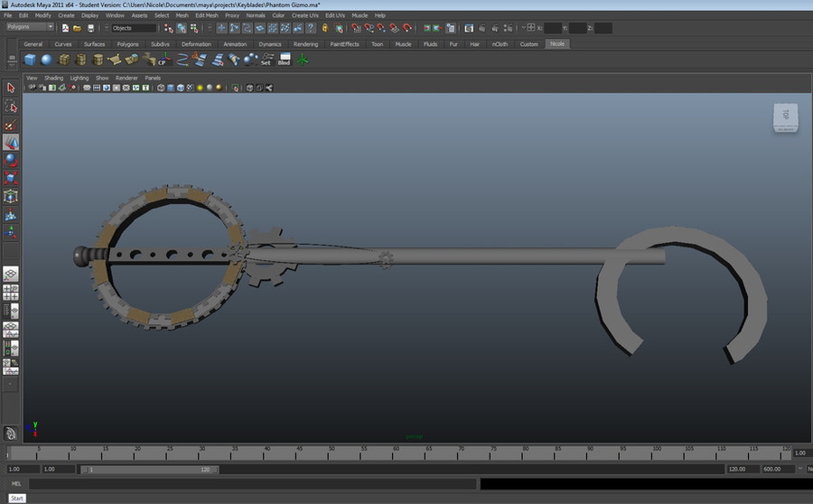
Task: Select Show Manipulator tool
Action: coord(10,232)
